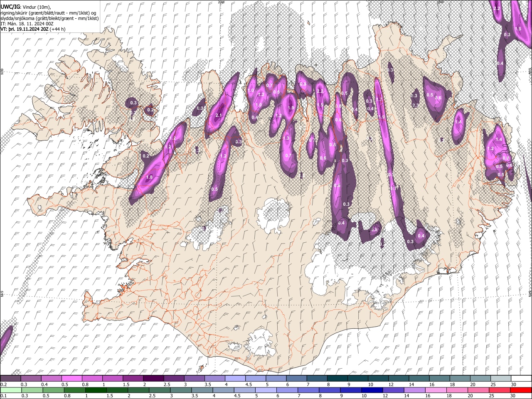Viewport: 532px width, 399px height.
Task: Select the violet 12 swatch in lower legend
Action: (393, 390)
